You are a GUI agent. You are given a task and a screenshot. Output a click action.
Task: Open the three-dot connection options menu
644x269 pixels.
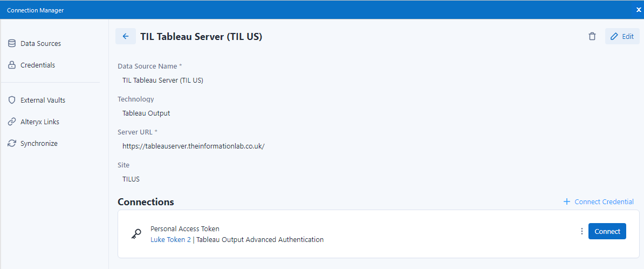click(x=581, y=231)
